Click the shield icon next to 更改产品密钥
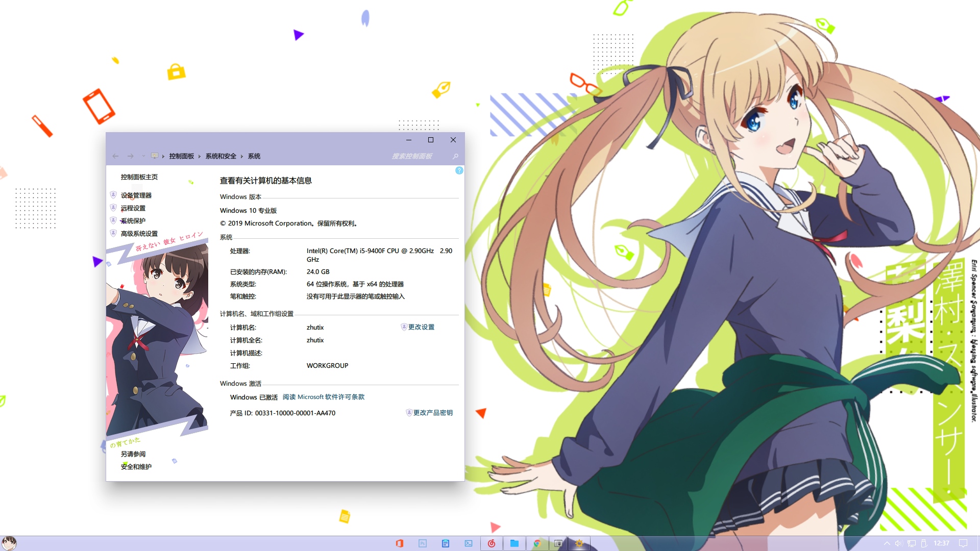The image size is (980, 551). point(409,413)
